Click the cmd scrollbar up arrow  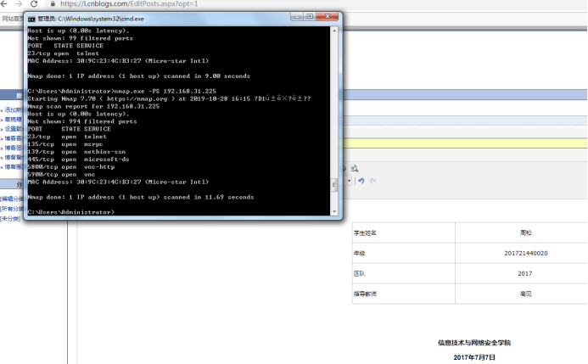click(x=334, y=31)
